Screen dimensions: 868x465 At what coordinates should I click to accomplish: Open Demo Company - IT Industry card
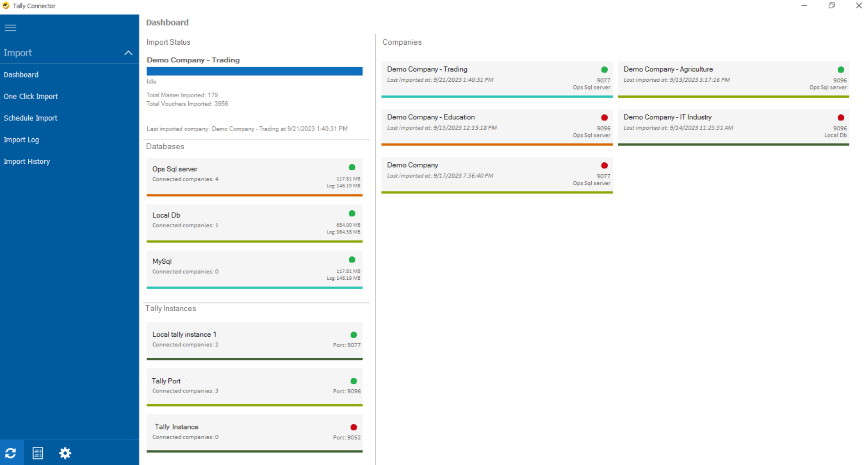point(733,126)
